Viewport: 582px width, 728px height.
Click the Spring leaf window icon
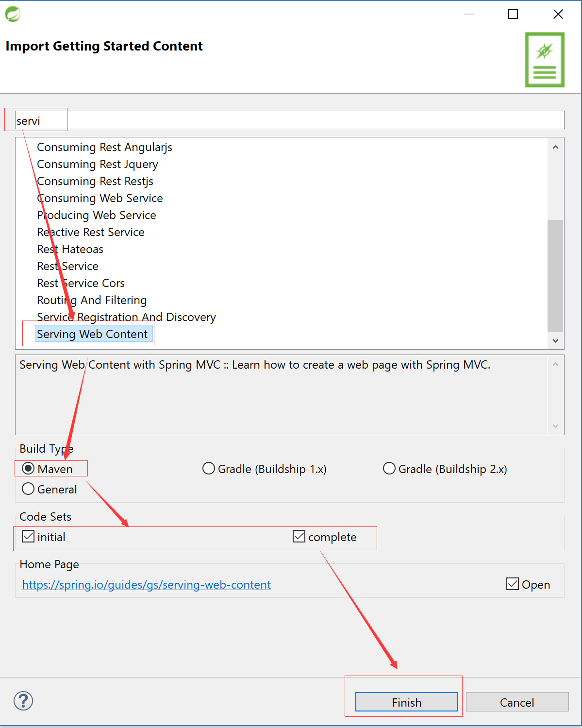(x=13, y=14)
